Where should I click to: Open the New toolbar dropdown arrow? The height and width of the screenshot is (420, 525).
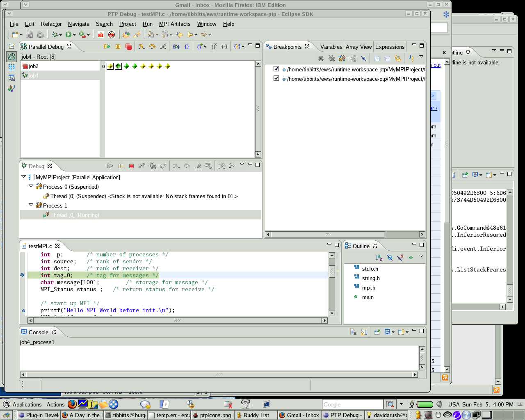(21, 35)
